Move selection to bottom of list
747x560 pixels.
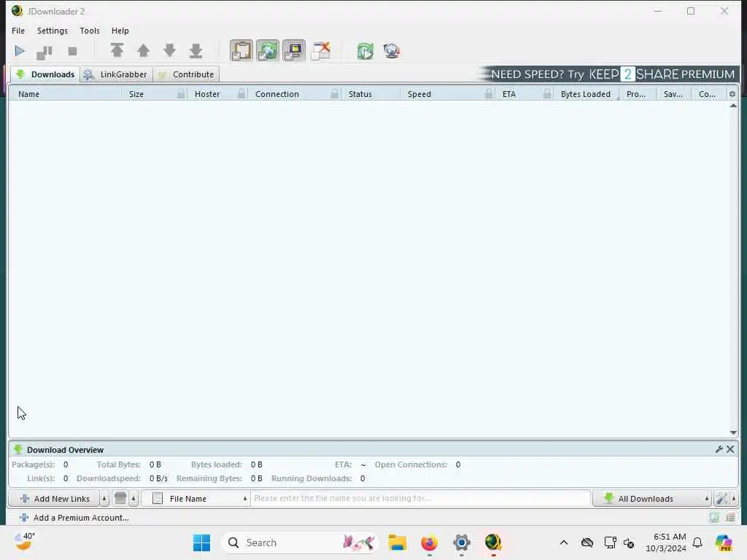point(196,50)
